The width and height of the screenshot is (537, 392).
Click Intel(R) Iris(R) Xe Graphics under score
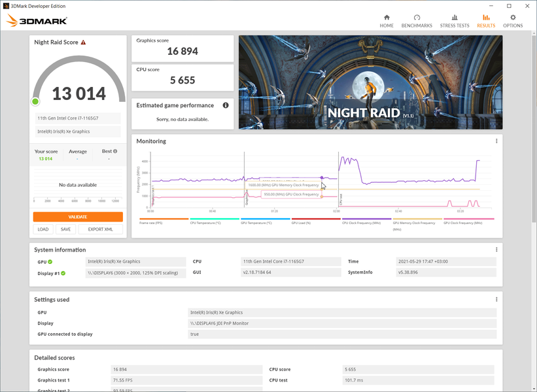click(78, 132)
